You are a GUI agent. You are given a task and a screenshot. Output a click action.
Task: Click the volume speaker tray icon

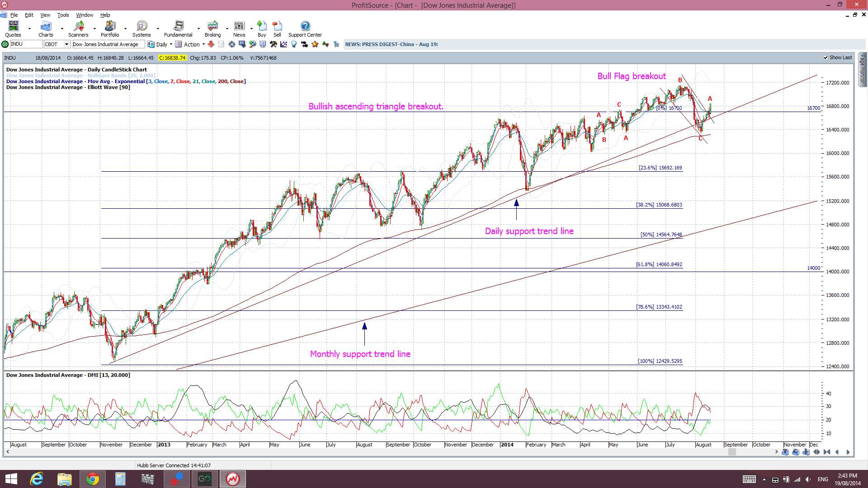pos(808,479)
